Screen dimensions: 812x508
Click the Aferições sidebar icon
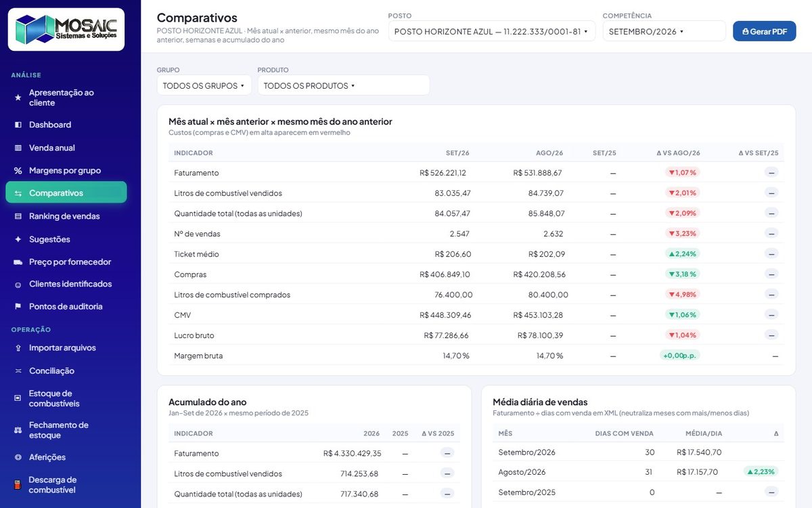click(18, 457)
